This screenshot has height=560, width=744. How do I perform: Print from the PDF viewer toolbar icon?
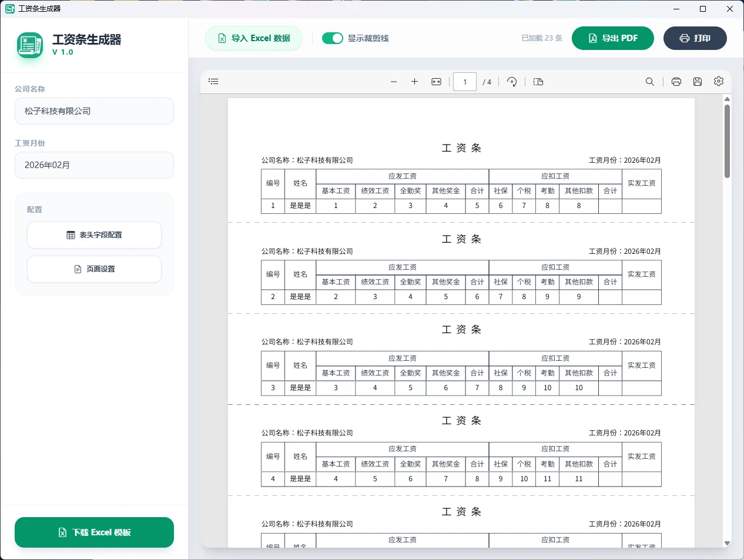pyautogui.click(x=675, y=82)
